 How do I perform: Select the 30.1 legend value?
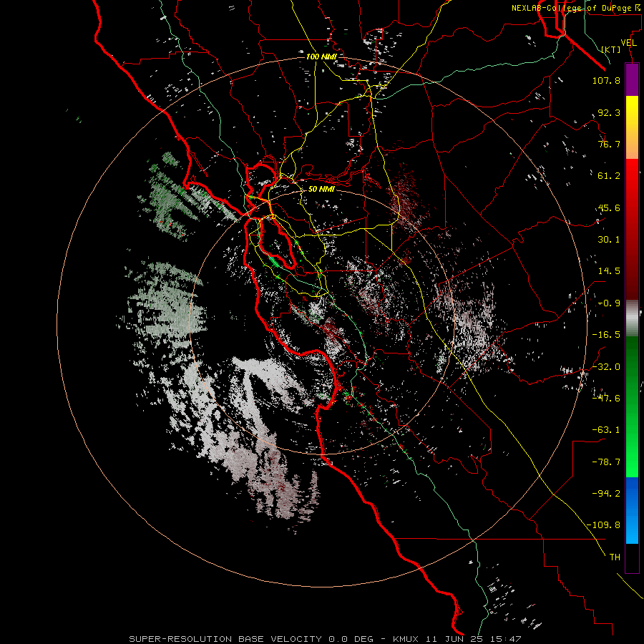click(x=609, y=240)
